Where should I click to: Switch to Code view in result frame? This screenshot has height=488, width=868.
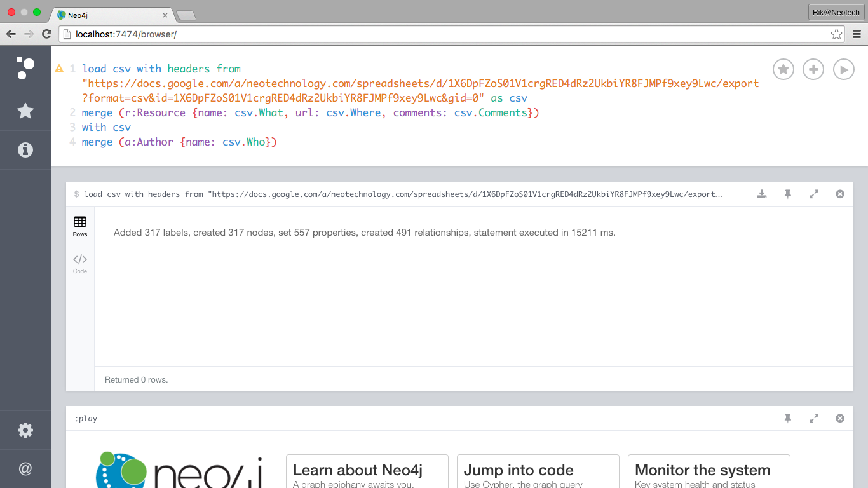point(80,262)
